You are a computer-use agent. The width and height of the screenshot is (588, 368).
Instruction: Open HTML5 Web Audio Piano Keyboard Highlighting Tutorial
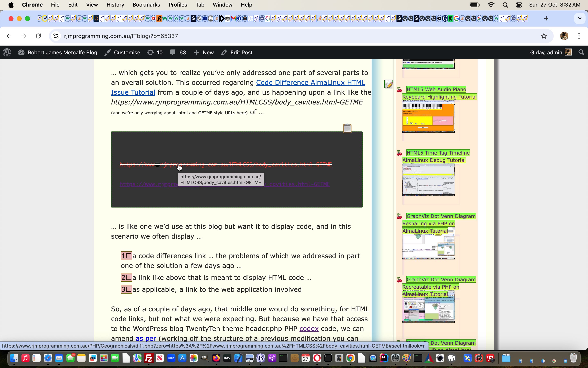pyautogui.click(x=440, y=93)
